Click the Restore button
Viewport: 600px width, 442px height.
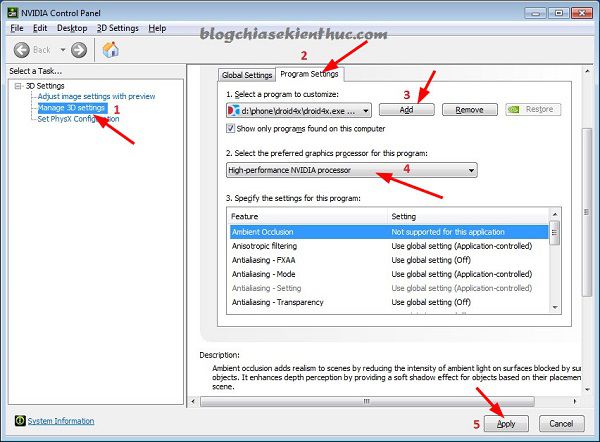533,109
